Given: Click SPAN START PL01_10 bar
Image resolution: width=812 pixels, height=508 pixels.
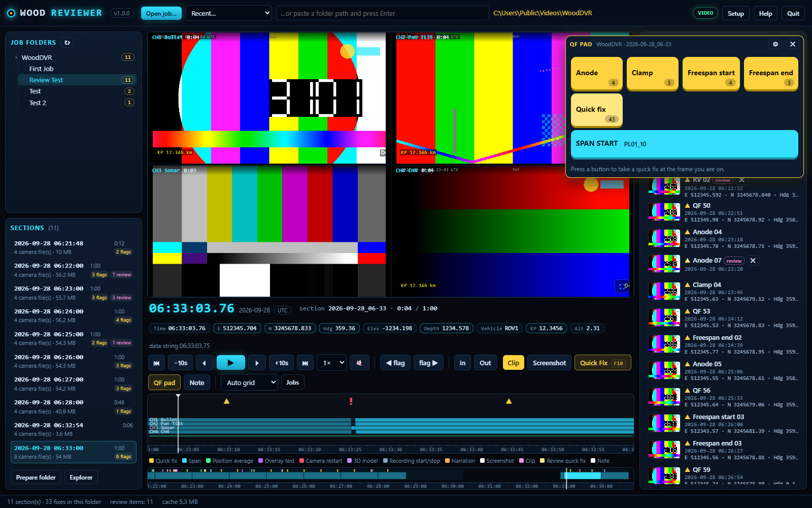Looking at the screenshot, I should pos(685,144).
